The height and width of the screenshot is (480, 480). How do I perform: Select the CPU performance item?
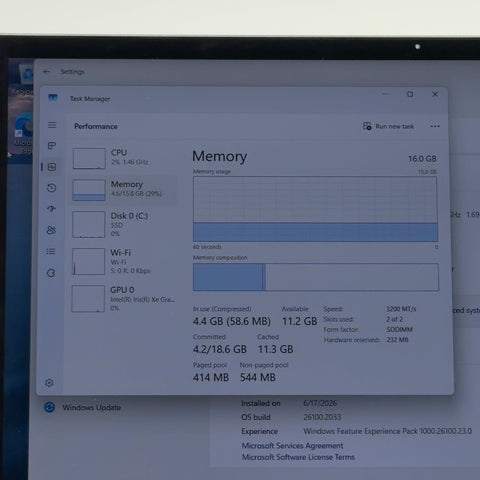[x=124, y=158]
